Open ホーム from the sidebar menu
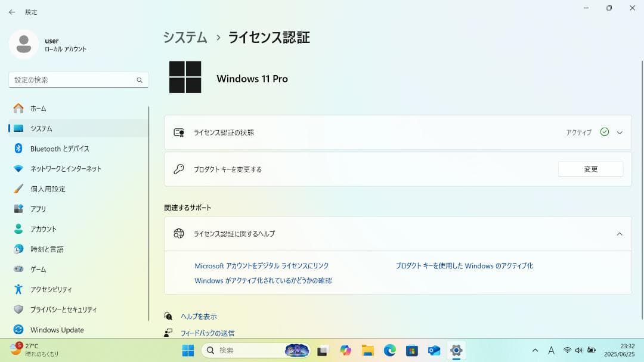Image resolution: width=644 pixels, height=362 pixels. pyautogui.click(x=39, y=109)
